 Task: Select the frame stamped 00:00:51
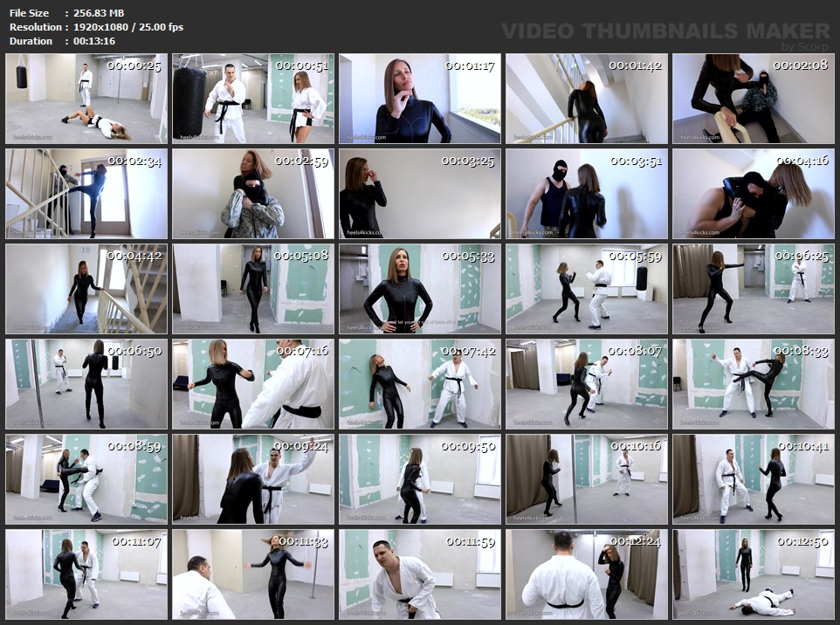click(253, 99)
